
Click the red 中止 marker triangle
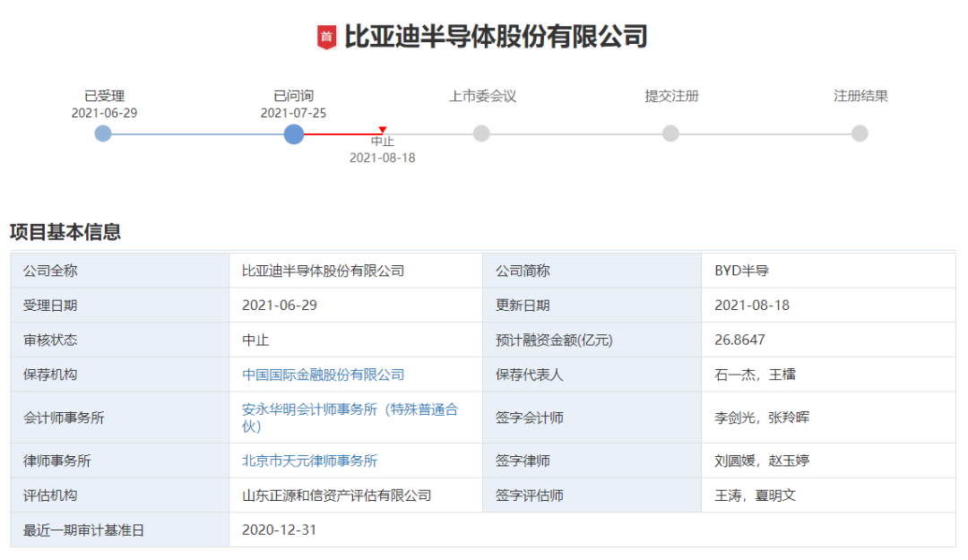click(381, 128)
